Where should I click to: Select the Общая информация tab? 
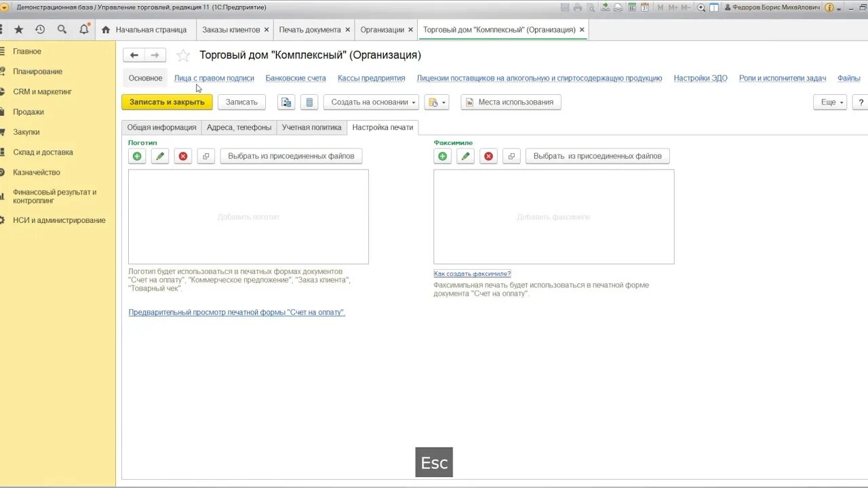(161, 127)
